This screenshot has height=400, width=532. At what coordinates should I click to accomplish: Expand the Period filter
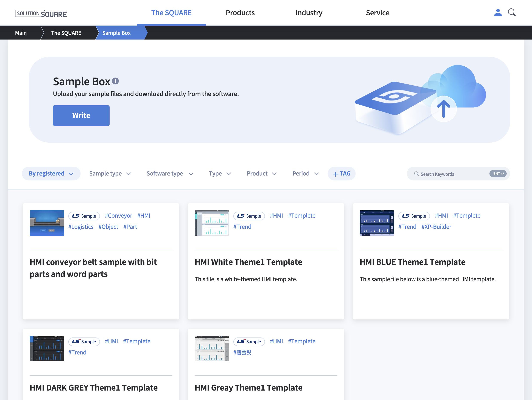(306, 174)
